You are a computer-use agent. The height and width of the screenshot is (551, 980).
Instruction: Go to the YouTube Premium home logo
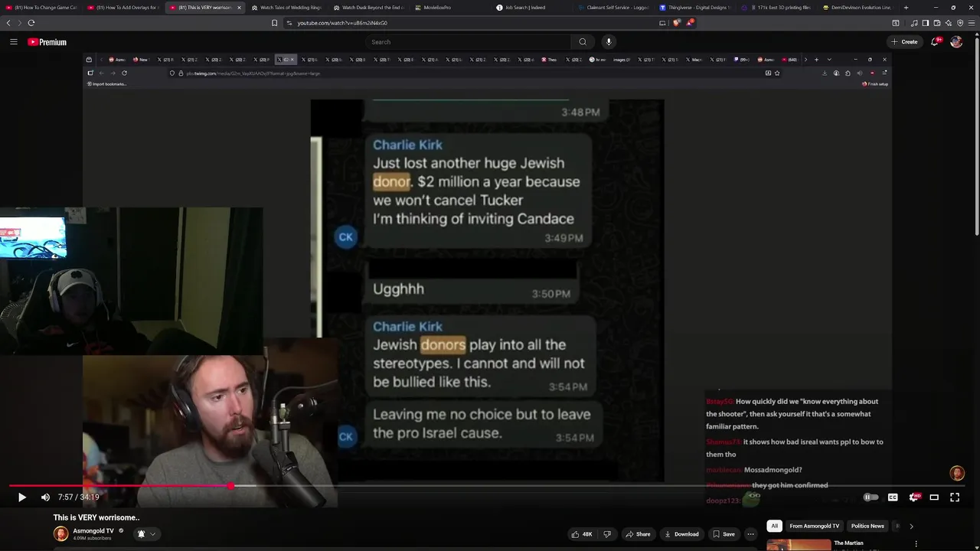47,42
